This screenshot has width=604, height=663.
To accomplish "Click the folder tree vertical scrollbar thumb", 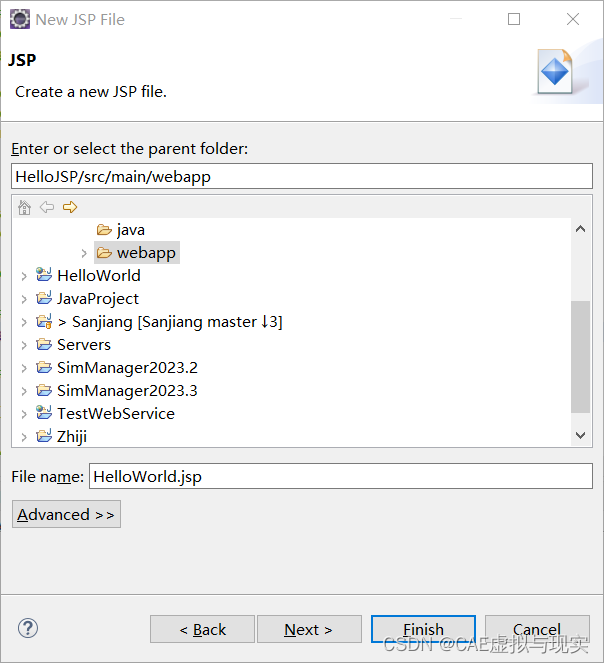I will 580,355.
